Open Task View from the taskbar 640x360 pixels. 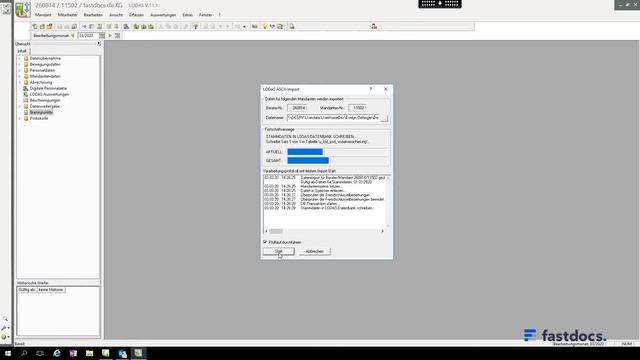click(40, 353)
